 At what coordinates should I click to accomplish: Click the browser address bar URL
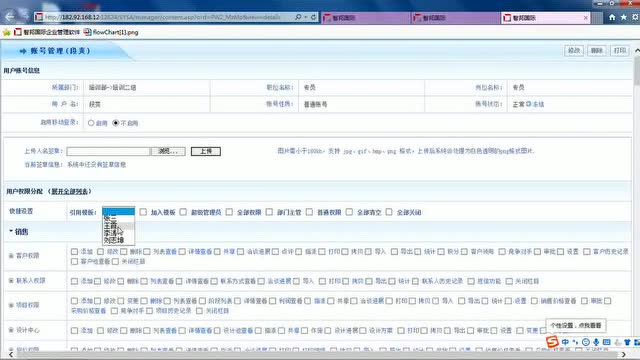click(x=163, y=17)
